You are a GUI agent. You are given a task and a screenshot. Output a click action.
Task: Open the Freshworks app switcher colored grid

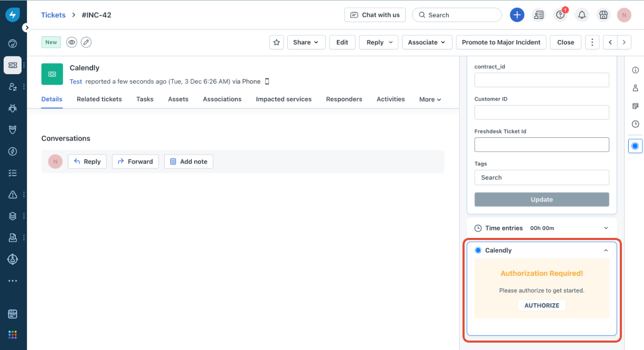pyautogui.click(x=13, y=335)
